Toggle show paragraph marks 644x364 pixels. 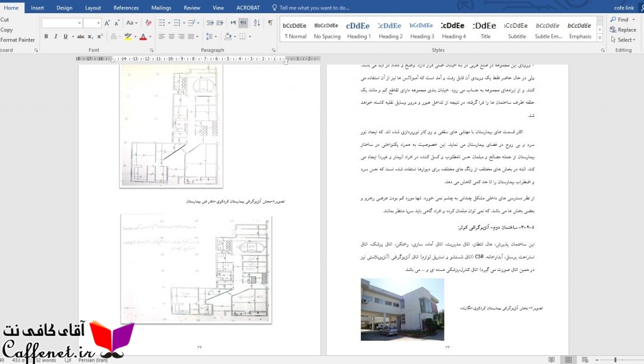(270, 23)
